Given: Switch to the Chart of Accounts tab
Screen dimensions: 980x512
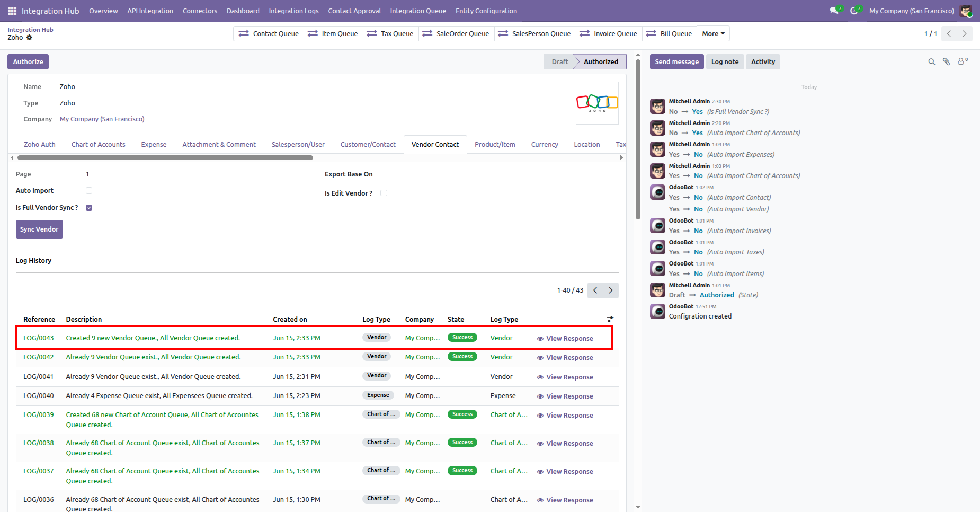Looking at the screenshot, I should point(99,145).
